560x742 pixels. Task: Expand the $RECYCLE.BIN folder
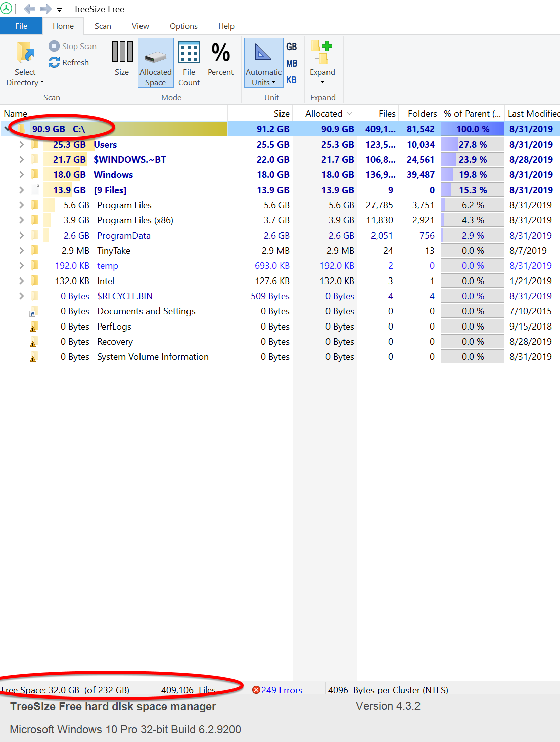[x=21, y=296]
